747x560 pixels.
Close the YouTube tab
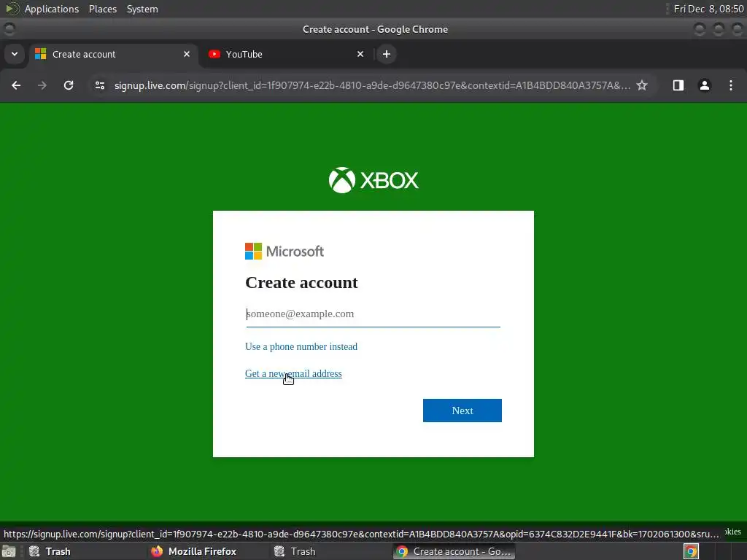pyautogui.click(x=360, y=54)
